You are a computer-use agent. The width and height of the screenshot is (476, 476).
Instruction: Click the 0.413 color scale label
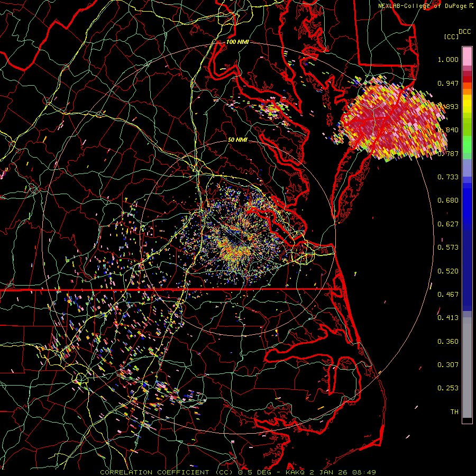pyautogui.click(x=448, y=318)
